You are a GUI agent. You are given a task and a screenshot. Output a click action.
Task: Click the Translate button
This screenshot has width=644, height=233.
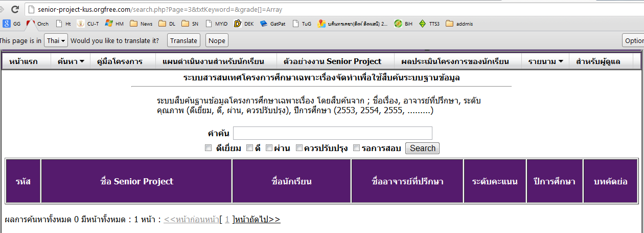point(183,40)
